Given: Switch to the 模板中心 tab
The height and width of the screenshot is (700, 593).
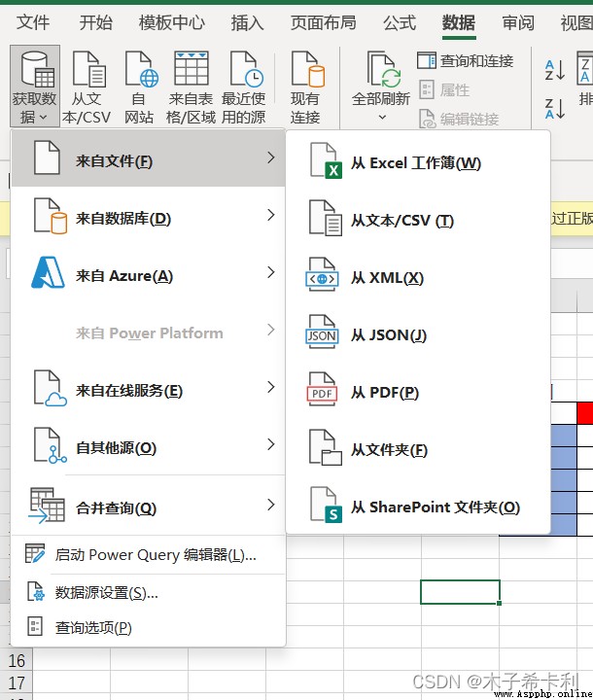Looking at the screenshot, I should click(172, 22).
